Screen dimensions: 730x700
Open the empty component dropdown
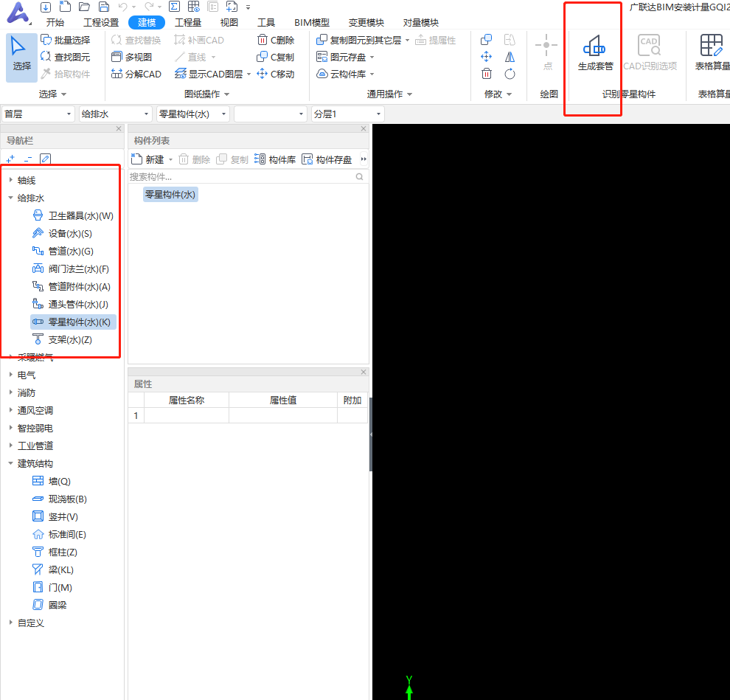(x=271, y=114)
